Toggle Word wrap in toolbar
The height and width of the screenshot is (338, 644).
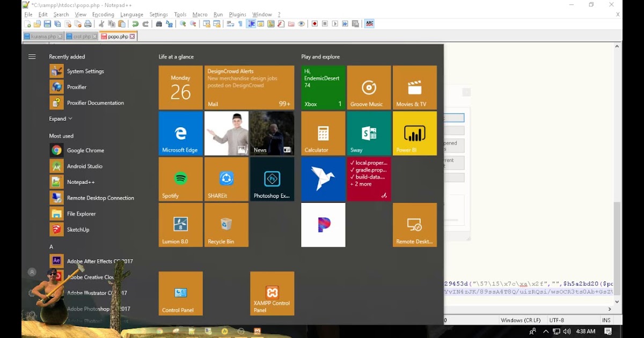point(230,24)
